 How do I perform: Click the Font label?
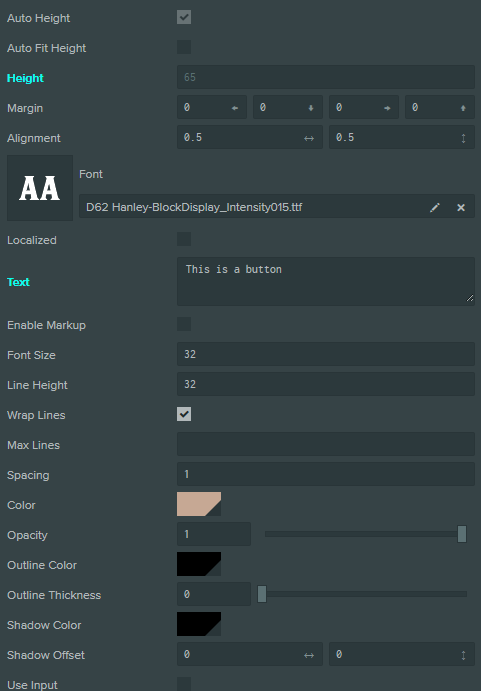91,174
